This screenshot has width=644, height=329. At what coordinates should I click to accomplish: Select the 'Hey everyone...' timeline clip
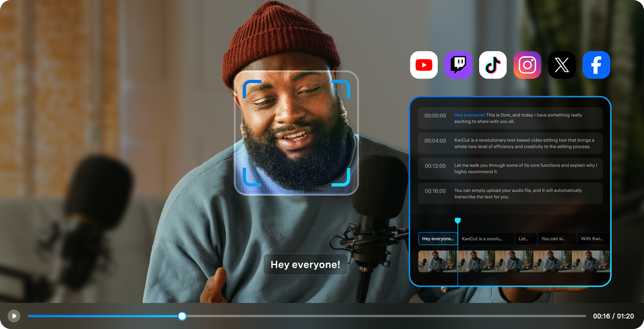(438, 239)
